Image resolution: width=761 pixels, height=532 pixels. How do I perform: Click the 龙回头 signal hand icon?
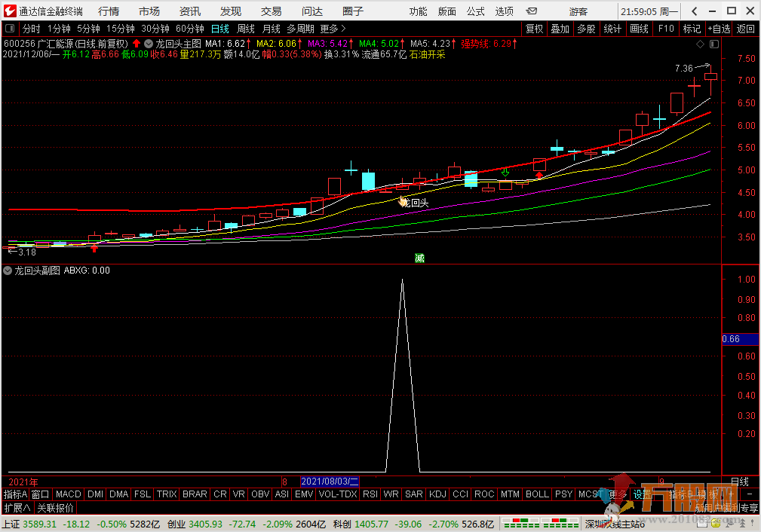(404, 201)
